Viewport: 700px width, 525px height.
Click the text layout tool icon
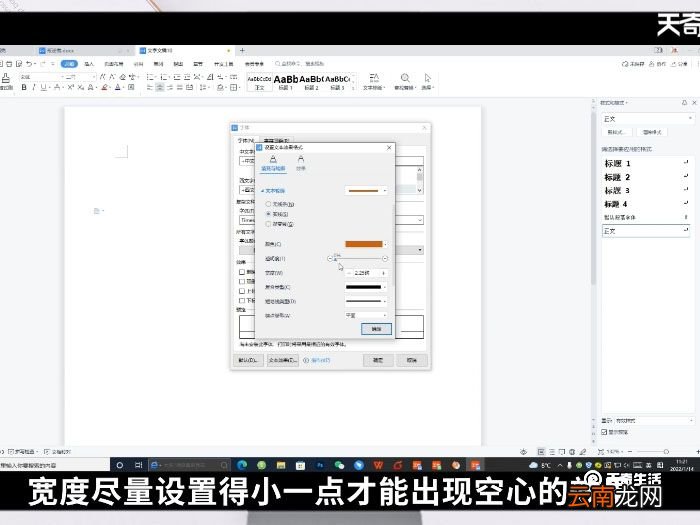374,78
